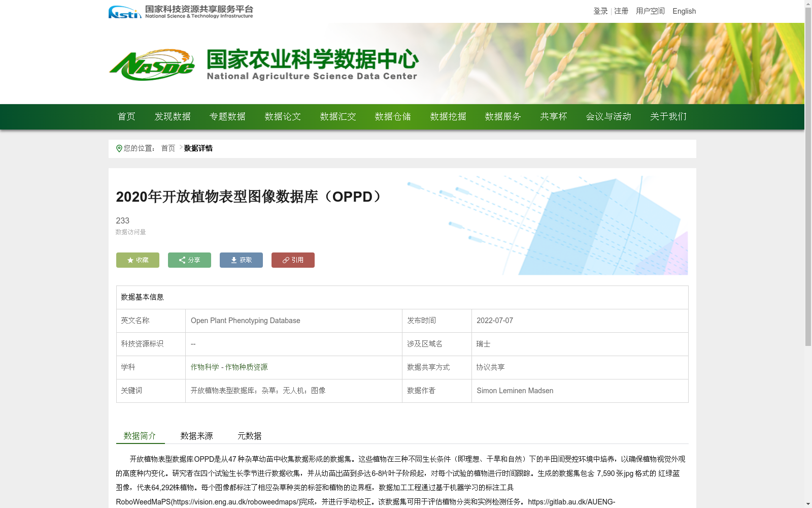
Task: Click the download icon on 获取 button
Action: (x=234, y=260)
